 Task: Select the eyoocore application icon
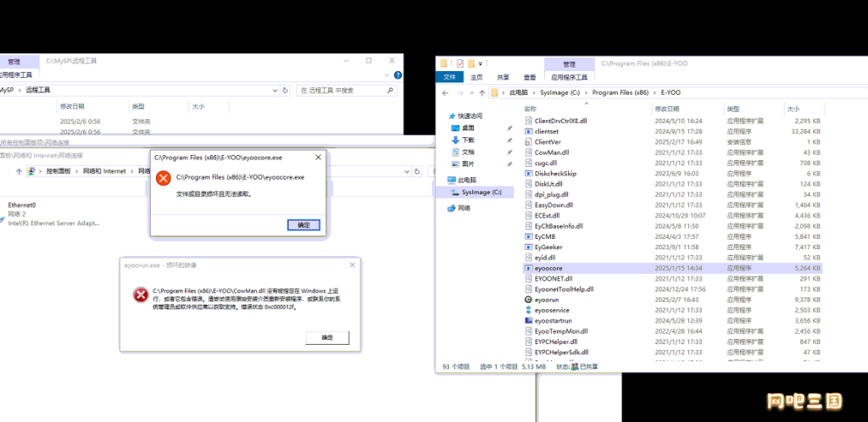528,268
